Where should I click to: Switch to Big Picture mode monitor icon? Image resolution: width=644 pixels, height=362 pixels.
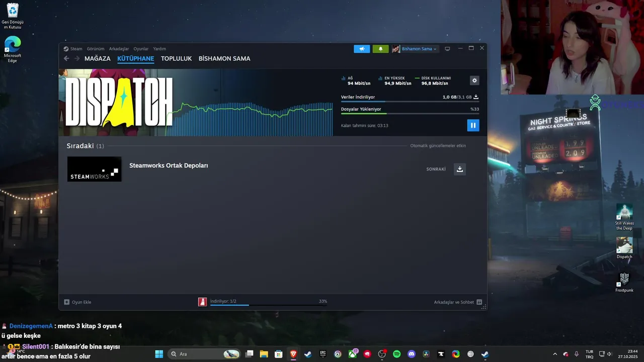(x=447, y=49)
